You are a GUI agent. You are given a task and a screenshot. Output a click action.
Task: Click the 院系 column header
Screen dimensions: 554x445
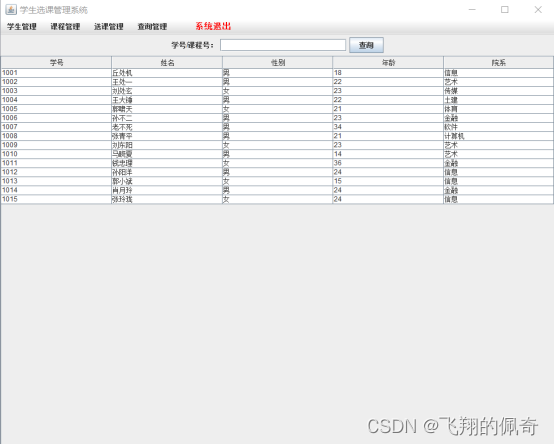pos(498,63)
